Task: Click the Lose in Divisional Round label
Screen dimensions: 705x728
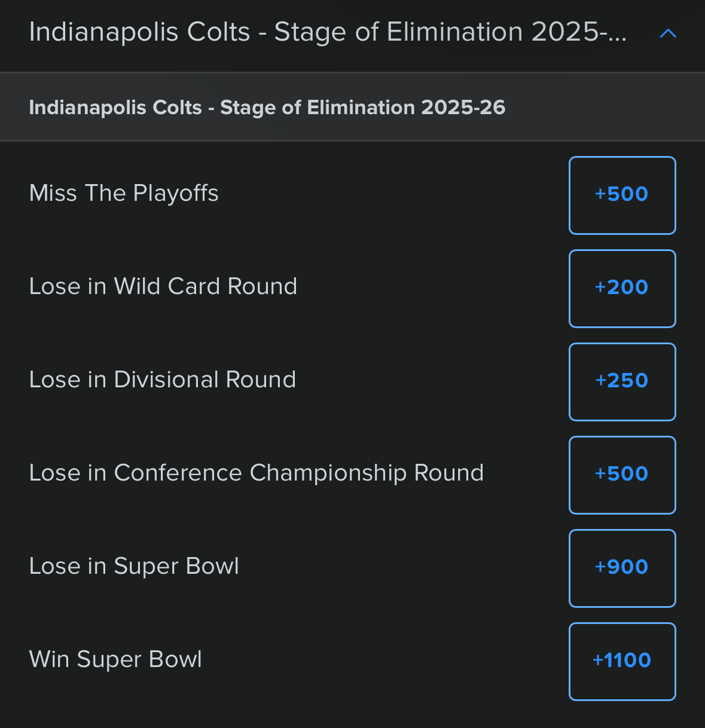Action: point(162,380)
